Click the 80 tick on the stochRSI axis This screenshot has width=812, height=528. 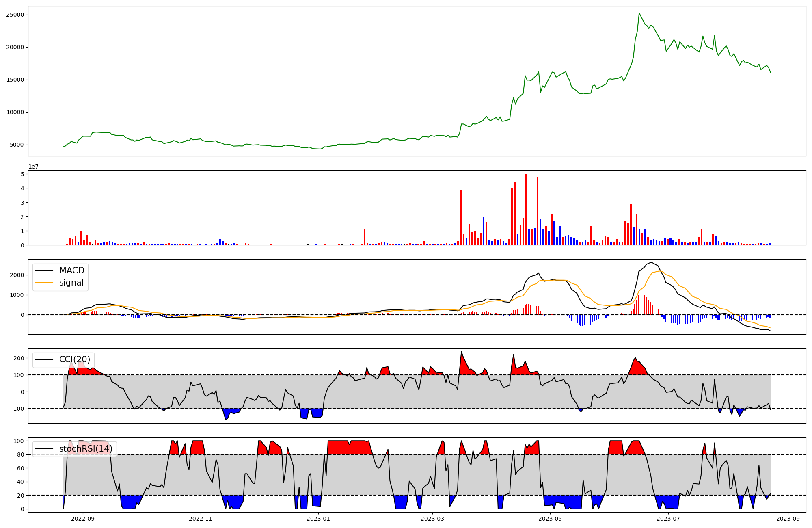point(20,454)
